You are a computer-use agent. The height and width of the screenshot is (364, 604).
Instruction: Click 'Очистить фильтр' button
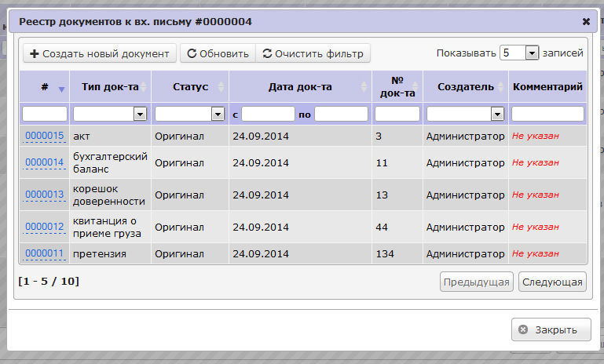click(313, 53)
